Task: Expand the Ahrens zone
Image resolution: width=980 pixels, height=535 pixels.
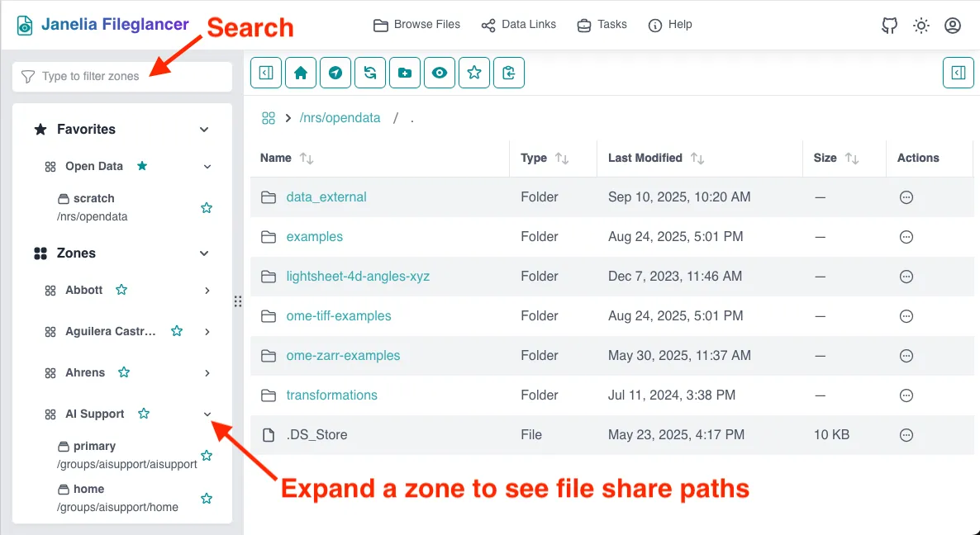Action: point(207,373)
